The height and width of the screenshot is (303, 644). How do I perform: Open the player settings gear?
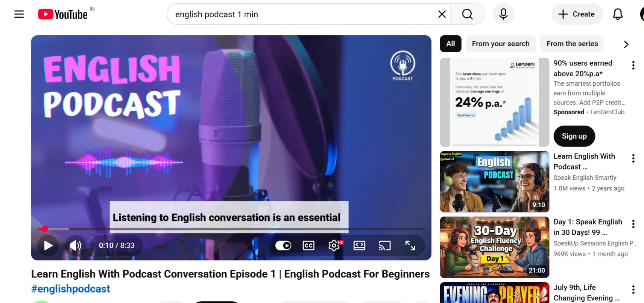(334, 245)
